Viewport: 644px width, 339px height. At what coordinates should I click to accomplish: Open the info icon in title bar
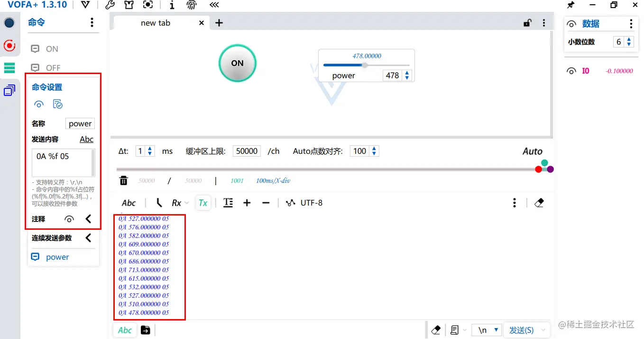click(172, 5)
